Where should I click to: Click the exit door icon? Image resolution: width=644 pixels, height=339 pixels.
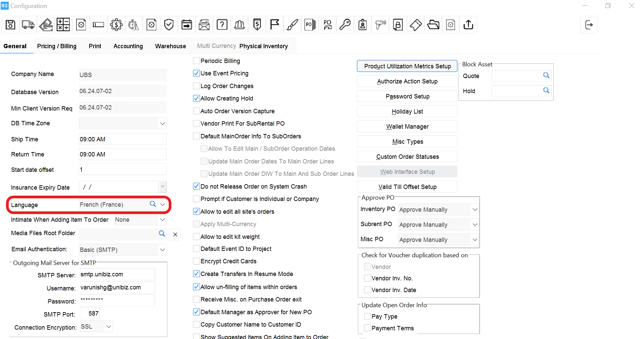589,25
